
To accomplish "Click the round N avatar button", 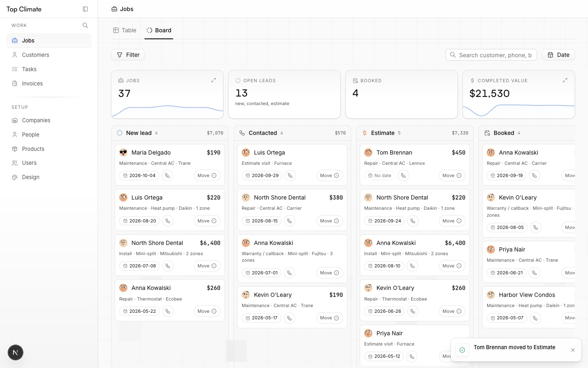I will coord(16,352).
